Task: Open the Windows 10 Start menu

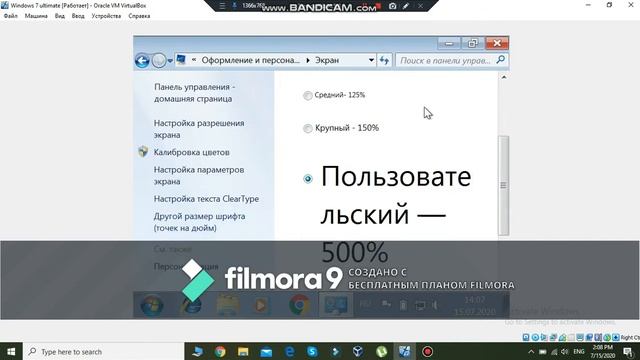Action: pos(11,351)
